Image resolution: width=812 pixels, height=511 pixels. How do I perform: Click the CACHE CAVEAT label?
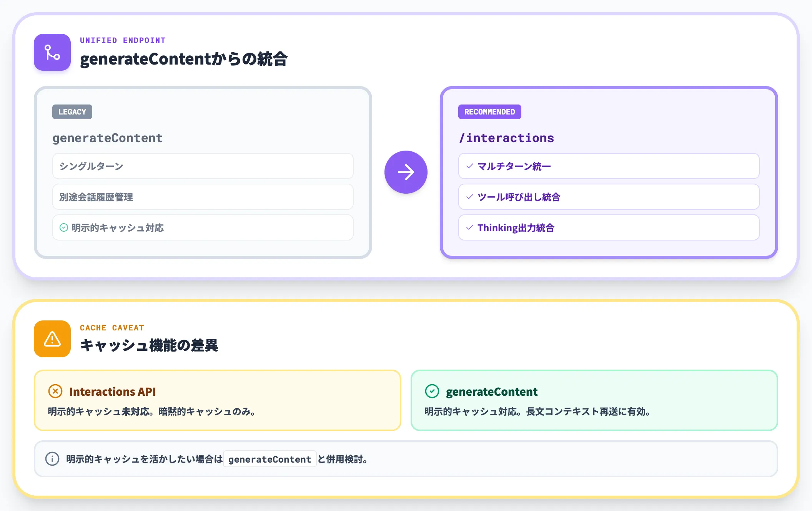tap(112, 328)
